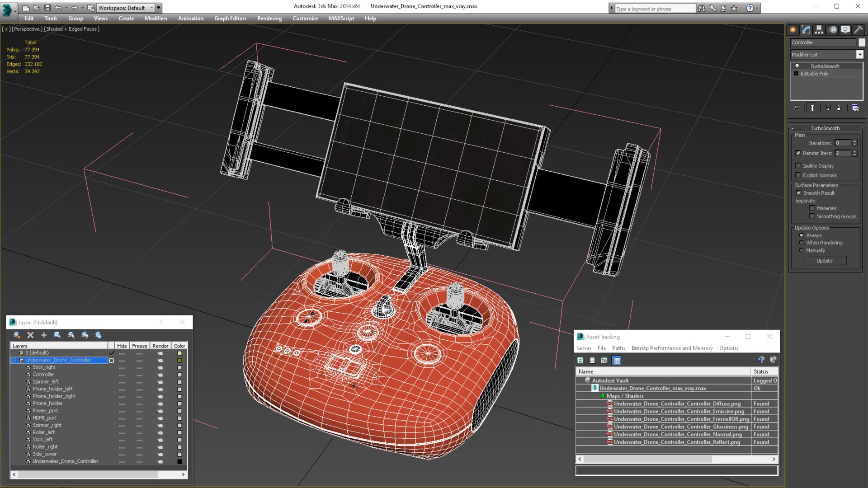Switch Asset Tracking to table view icon
Screen dimensions: 868x488
coord(617,360)
